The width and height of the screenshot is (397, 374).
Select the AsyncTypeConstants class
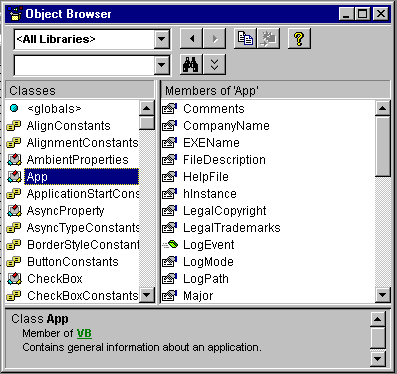click(82, 228)
